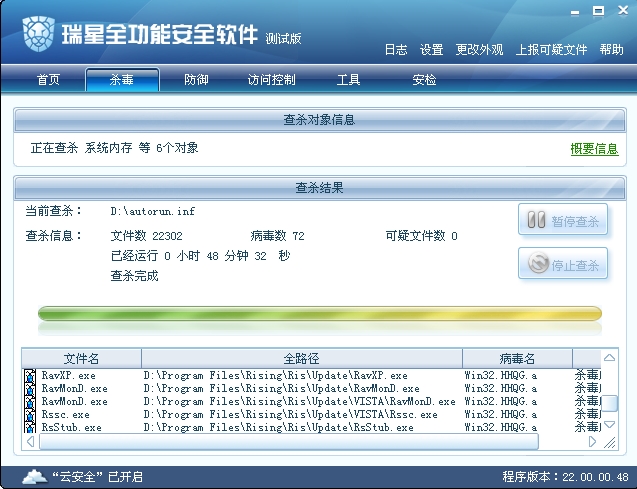Click the 查杀对象信息 section header
Viewport: 637px width, 489px height.
(x=319, y=120)
